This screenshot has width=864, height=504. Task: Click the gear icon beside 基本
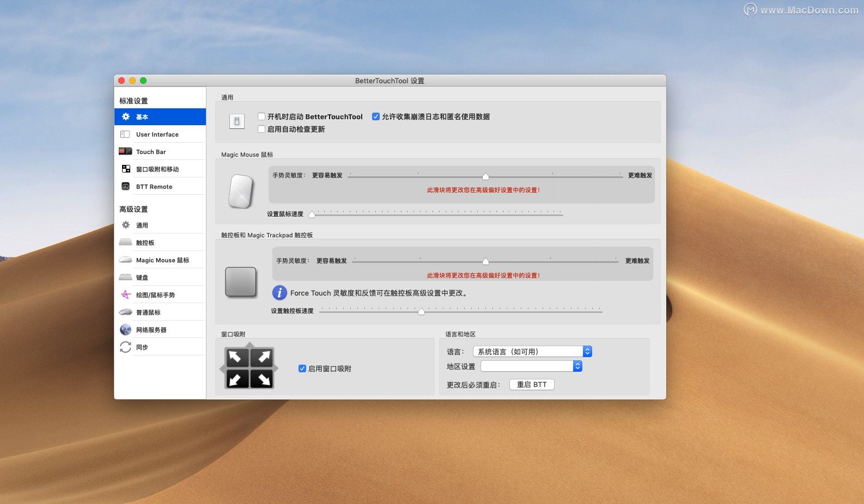click(126, 116)
